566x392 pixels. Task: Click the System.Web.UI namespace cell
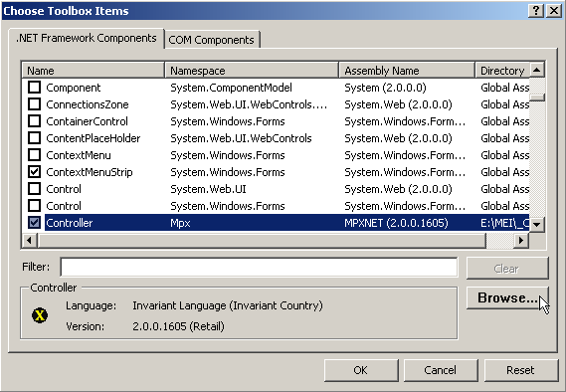[x=208, y=189]
